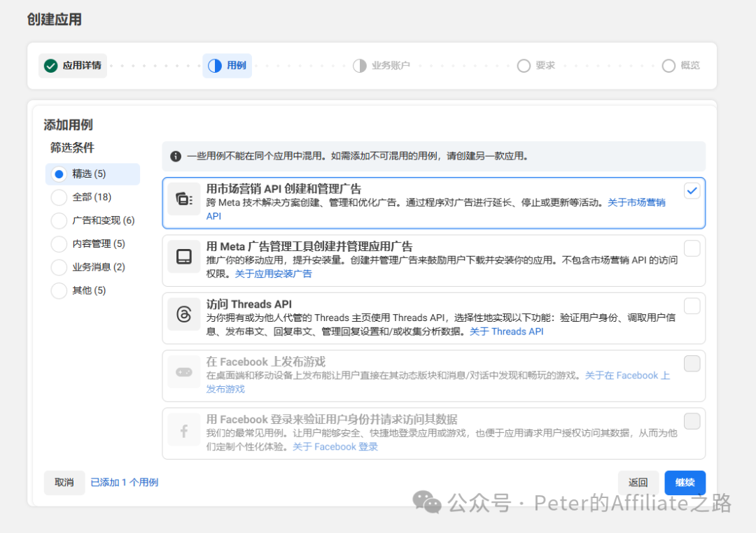Image resolution: width=756 pixels, height=533 pixels.
Task: Click the 继续 button
Action: tap(684, 483)
